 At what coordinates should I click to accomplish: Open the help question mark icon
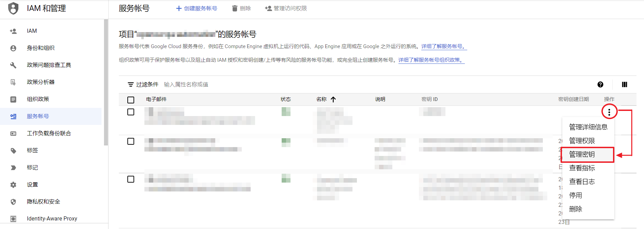coord(600,85)
